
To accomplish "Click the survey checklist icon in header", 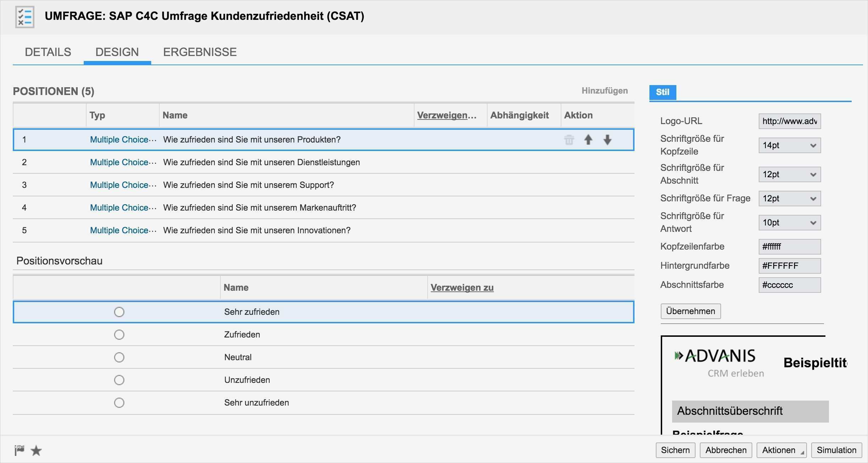I will point(24,17).
